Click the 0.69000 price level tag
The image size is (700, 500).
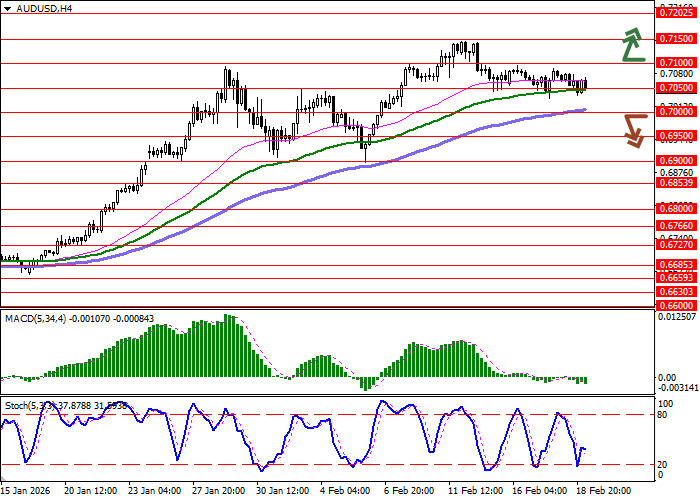click(676, 160)
